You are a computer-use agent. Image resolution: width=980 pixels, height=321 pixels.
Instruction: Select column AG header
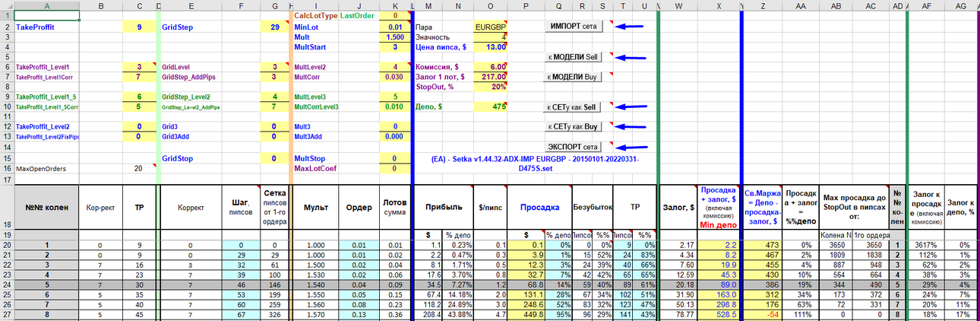point(962,5)
